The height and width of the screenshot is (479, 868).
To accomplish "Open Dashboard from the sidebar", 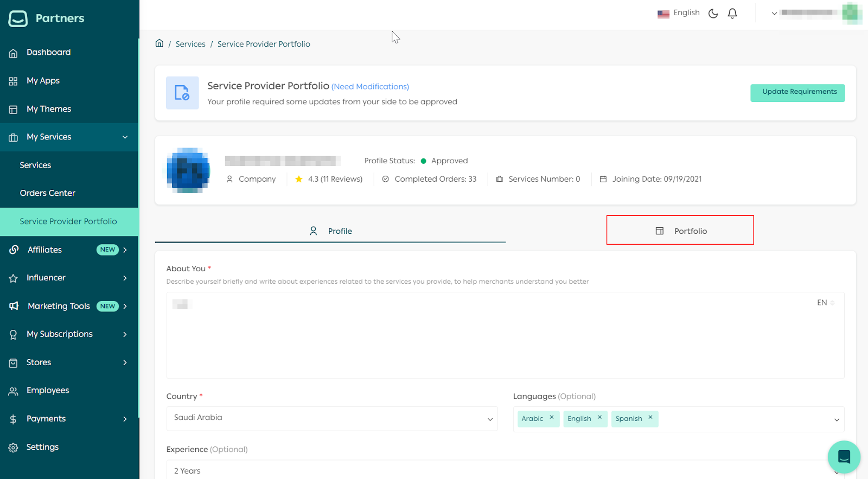I will tap(48, 52).
